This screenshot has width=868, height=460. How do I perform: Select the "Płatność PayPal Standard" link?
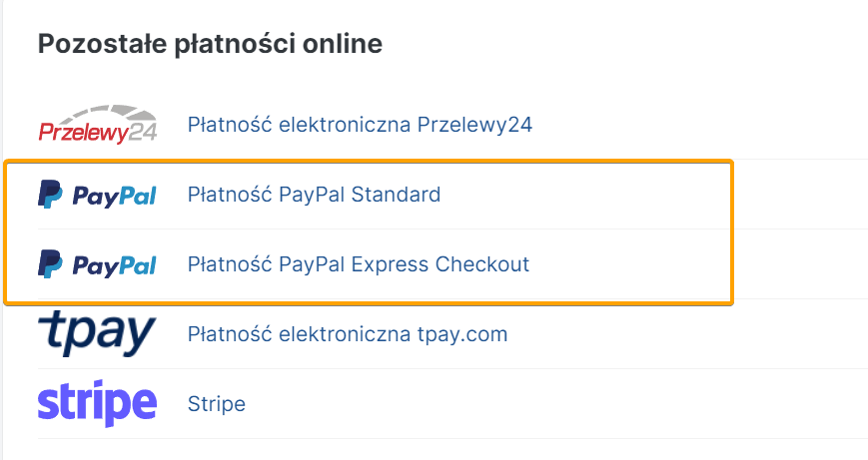point(314,195)
